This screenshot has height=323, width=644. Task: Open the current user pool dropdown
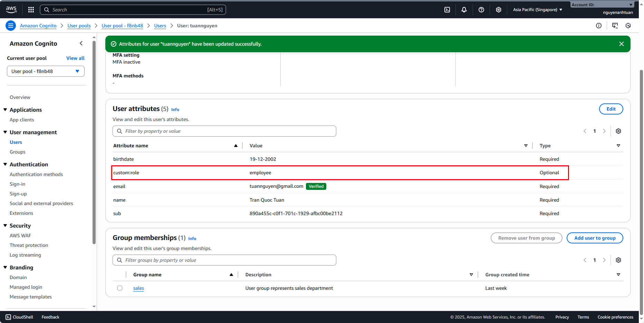pyautogui.click(x=46, y=71)
